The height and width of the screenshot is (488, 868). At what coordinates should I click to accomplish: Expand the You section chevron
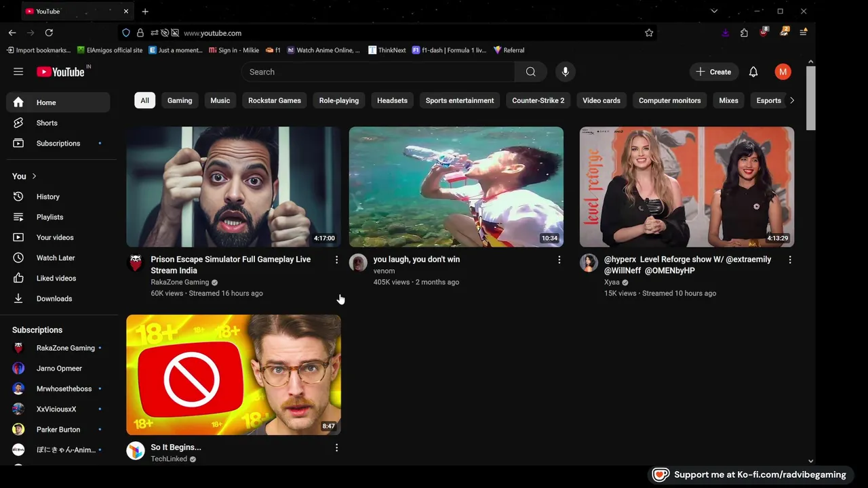[x=34, y=176]
